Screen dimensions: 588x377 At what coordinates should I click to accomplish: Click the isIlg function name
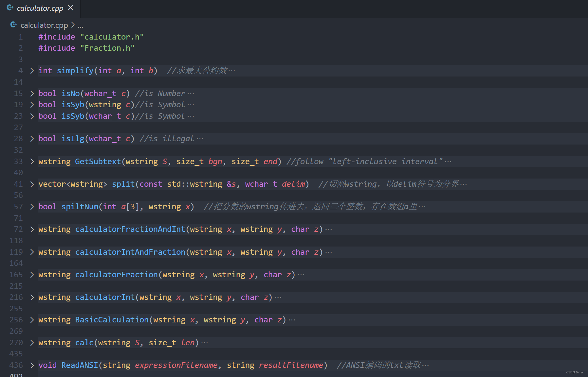coord(73,139)
